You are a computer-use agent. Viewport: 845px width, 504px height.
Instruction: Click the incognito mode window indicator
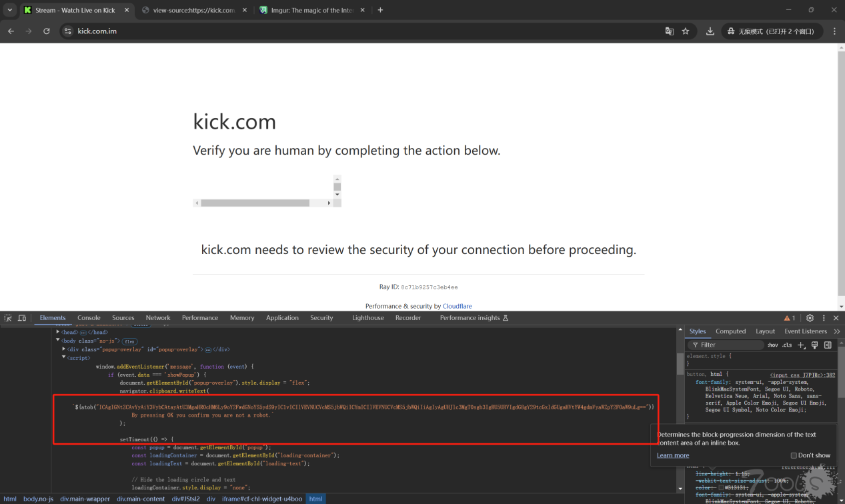coord(771,31)
